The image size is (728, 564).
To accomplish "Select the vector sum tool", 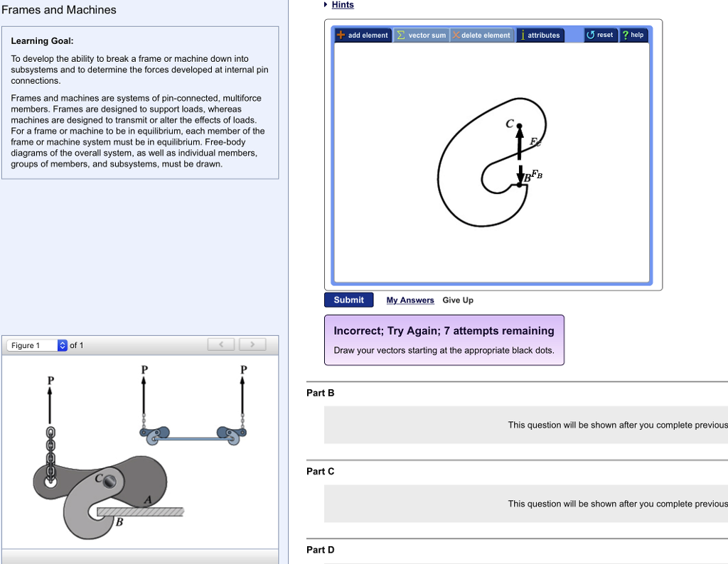I will [x=422, y=35].
